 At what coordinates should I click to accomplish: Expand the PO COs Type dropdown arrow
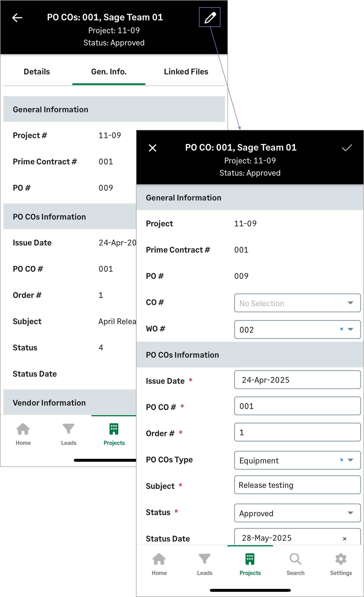coord(351,460)
